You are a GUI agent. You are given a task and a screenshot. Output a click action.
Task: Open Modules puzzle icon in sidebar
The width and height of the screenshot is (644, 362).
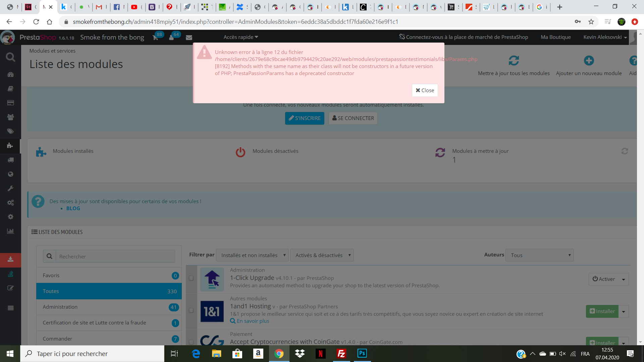pos(10,145)
